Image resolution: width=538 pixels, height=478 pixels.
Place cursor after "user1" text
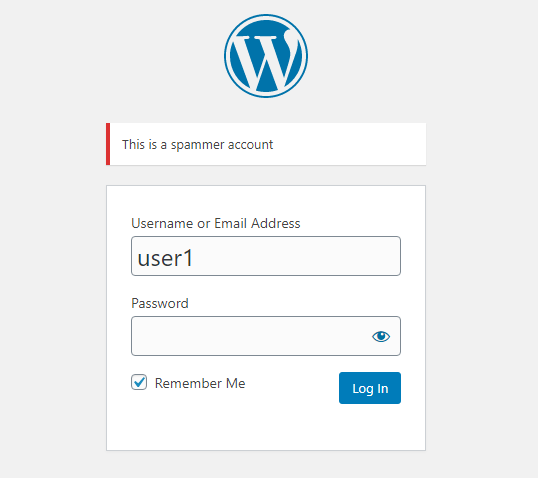tap(194, 258)
